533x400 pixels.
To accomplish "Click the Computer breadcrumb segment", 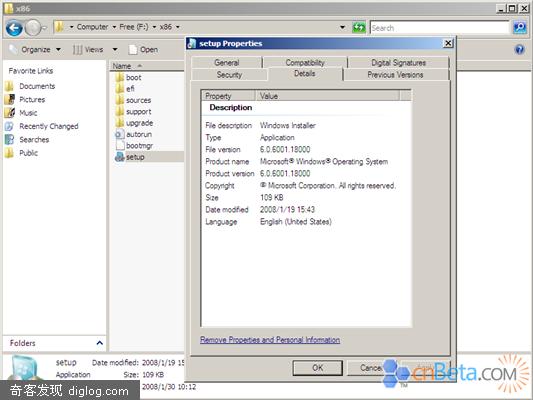I will coord(92,27).
